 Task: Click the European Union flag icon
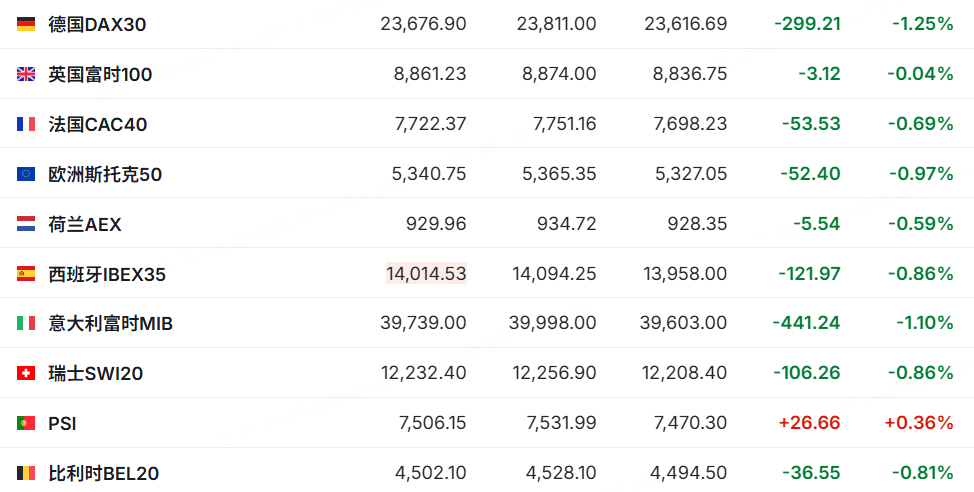pyautogui.click(x=25, y=174)
